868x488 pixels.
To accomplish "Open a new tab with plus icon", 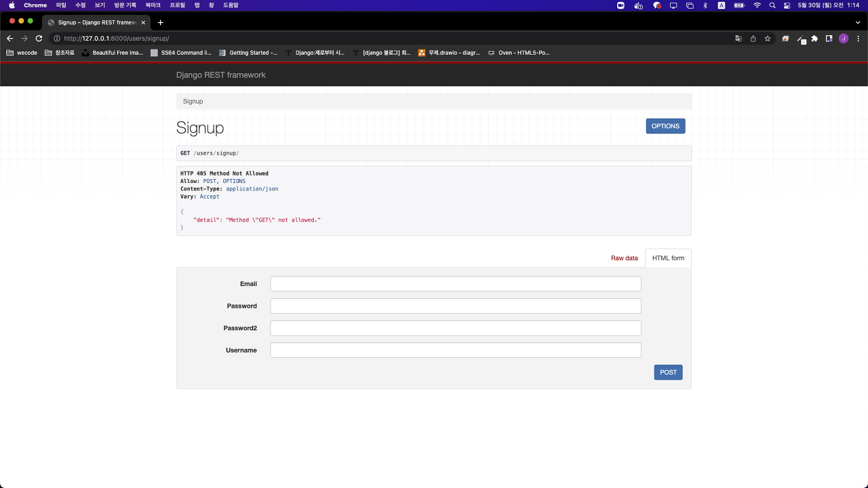I will [161, 22].
